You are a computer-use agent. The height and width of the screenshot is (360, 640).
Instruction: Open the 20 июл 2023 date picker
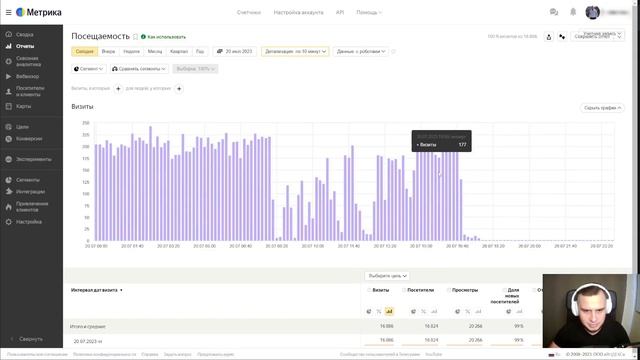pyautogui.click(x=235, y=51)
